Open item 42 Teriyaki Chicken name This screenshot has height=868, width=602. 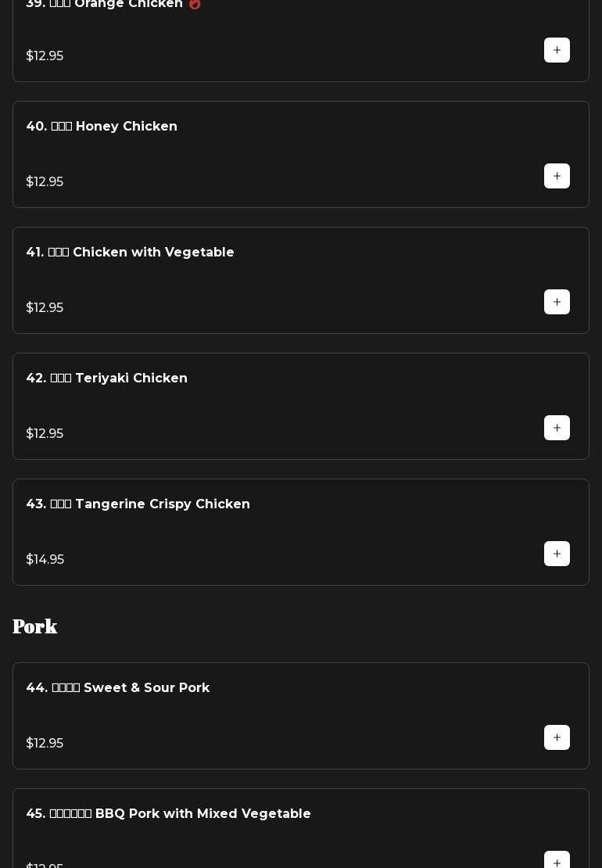click(106, 378)
